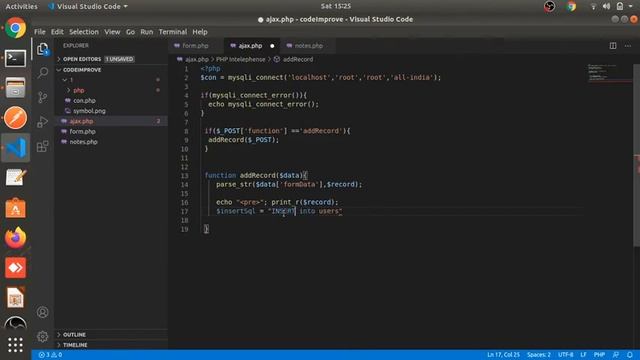
Task: Click the Visual Studio Code dock icon
Action: 16,147
